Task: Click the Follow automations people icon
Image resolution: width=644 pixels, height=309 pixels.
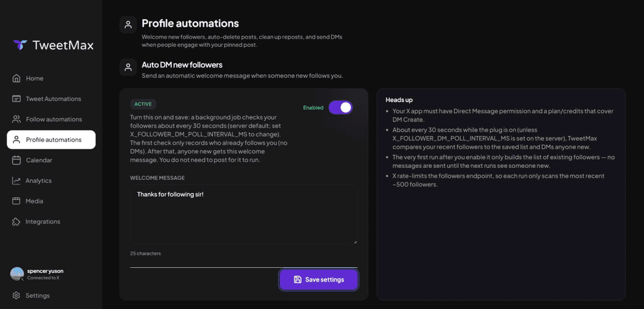Action: point(17,119)
